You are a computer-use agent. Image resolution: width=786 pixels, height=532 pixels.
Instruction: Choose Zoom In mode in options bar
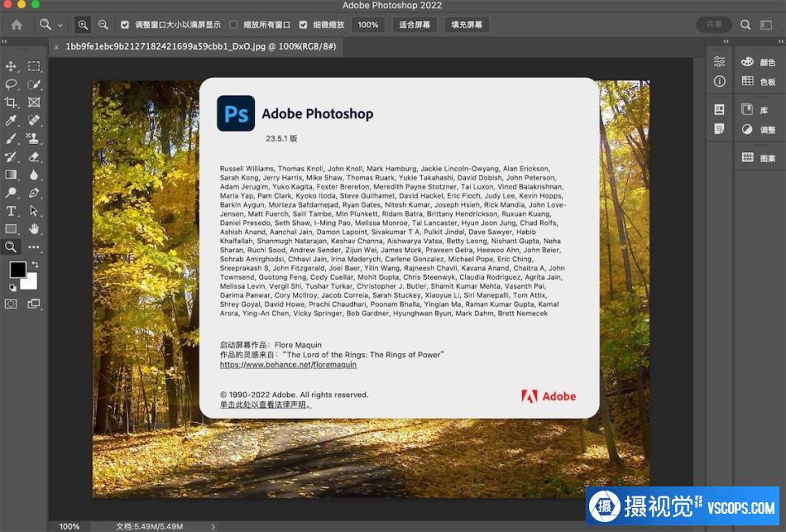(x=83, y=25)
